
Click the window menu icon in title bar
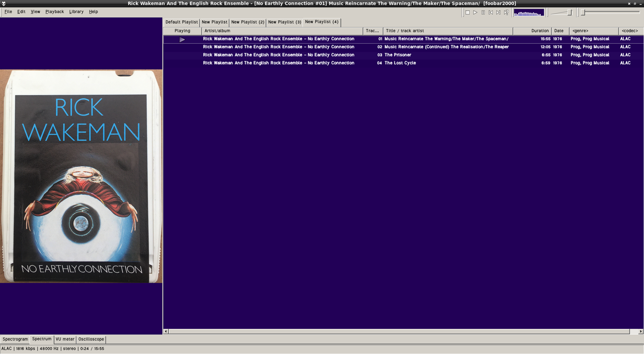pos(4,4)
